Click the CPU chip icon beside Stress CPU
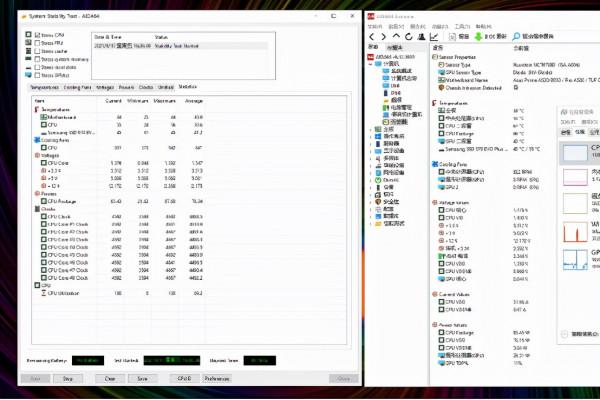The height and width of the screenshot is (400, 600). click(28, 34)
